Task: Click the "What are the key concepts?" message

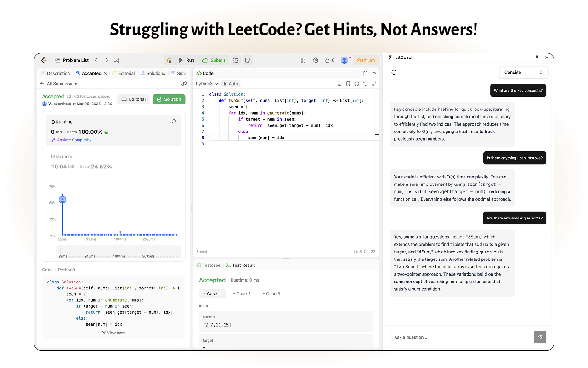Action: pyautogui.click(x=518, y=90)
